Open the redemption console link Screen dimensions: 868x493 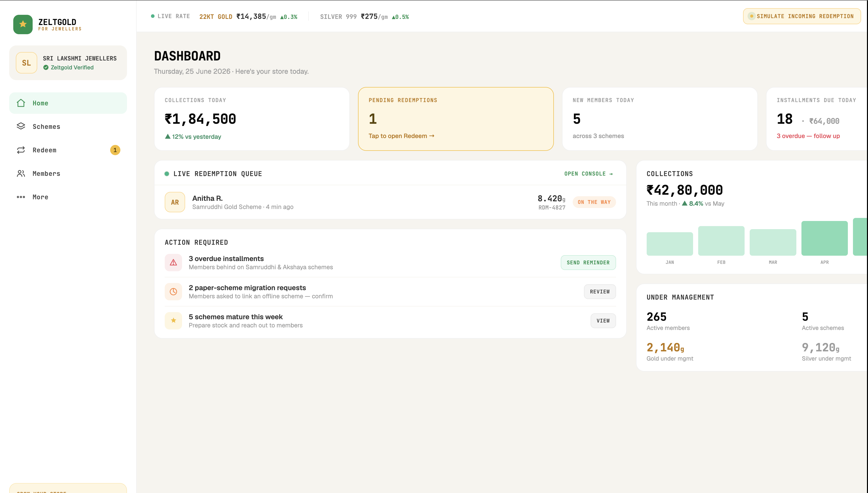pos(589,174)
